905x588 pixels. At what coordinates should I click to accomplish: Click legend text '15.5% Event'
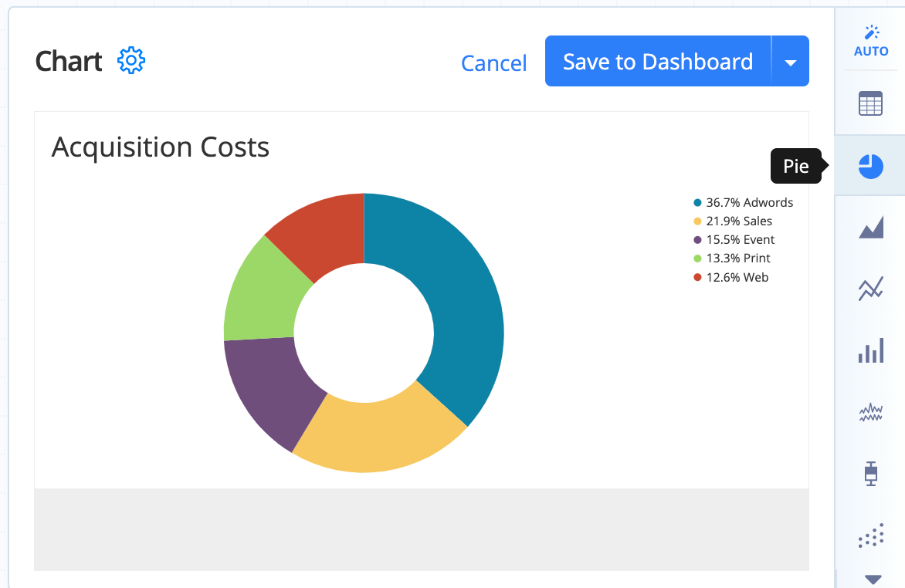pos(741,239)
